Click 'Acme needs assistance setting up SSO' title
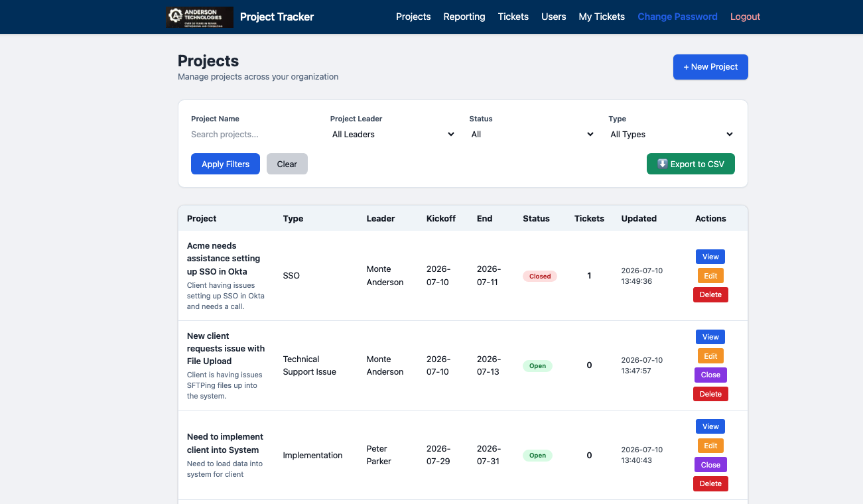Image resolution: width=863 pixels, height=504 pixels. point(224,259)
